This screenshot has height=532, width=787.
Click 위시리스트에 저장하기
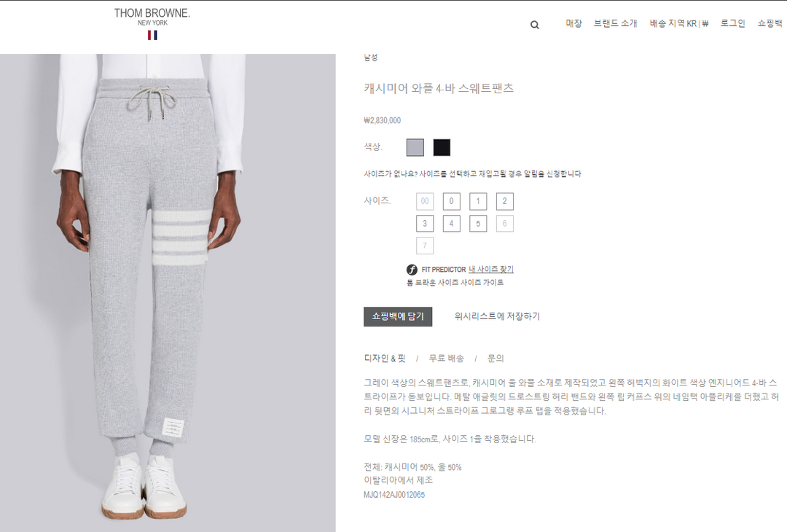pyautogui.click(x=497, y=316)
